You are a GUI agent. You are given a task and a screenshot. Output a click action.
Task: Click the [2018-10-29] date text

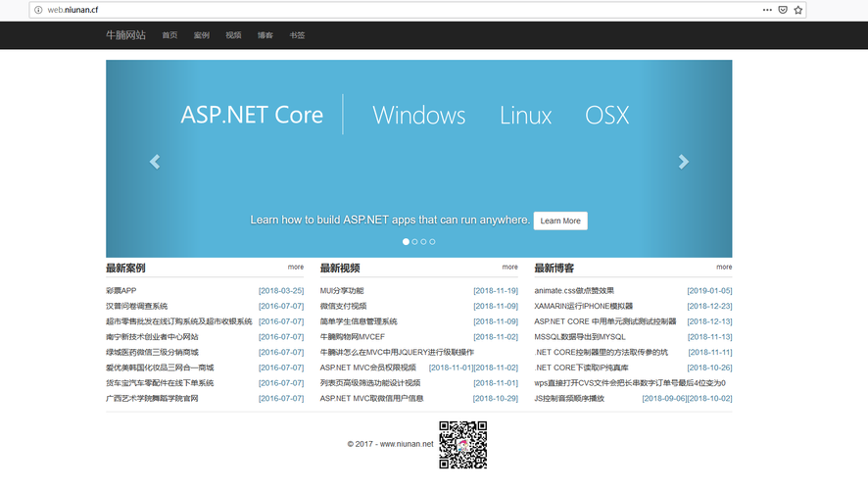point(496,399)
